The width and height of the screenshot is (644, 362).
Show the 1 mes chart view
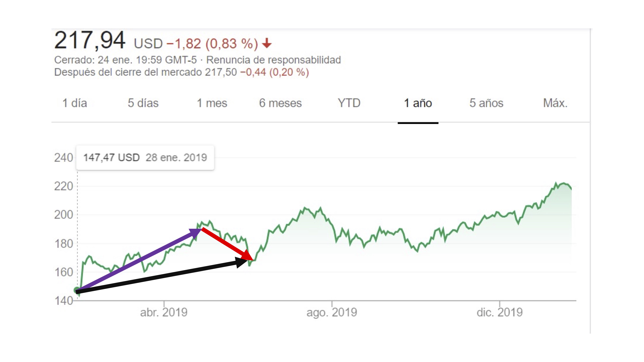[x=212, y=103]
